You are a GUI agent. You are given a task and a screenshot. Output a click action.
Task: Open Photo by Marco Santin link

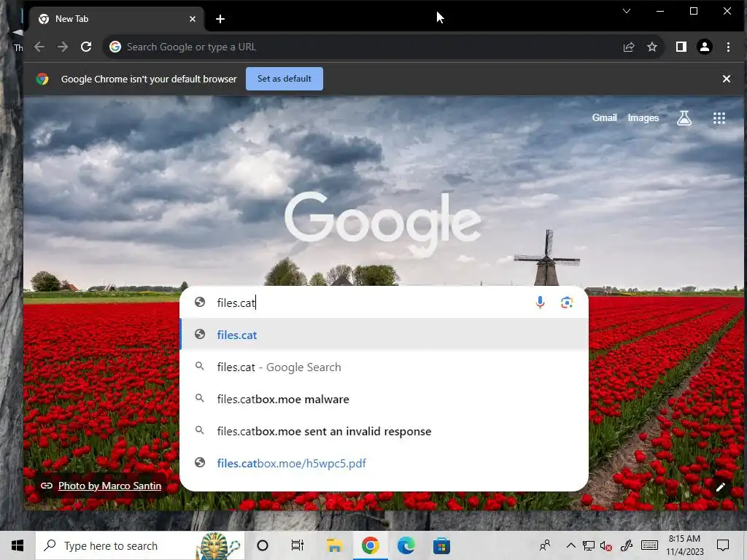[x=109, y=486]
